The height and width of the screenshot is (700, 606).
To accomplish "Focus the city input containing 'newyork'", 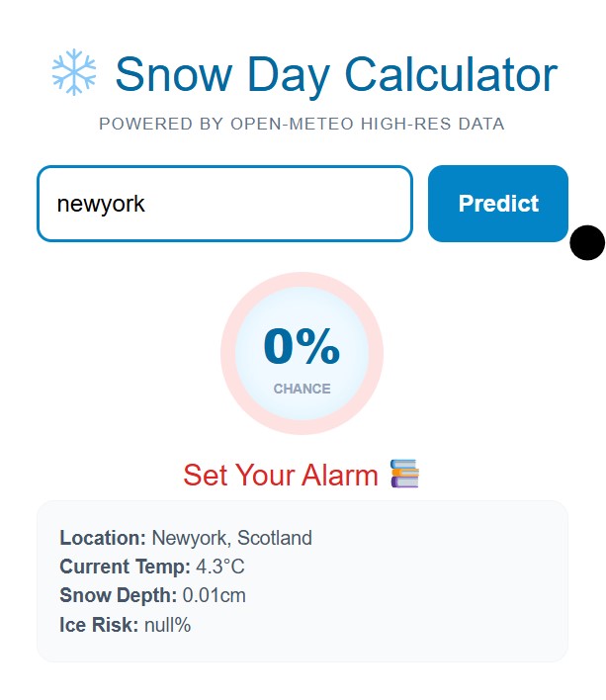I will tap(224, 204).
